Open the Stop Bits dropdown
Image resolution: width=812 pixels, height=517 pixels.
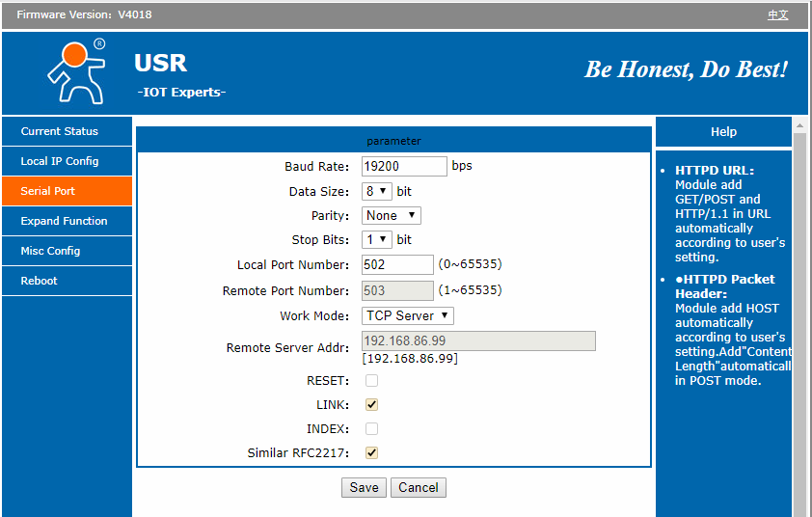[377, 239]
